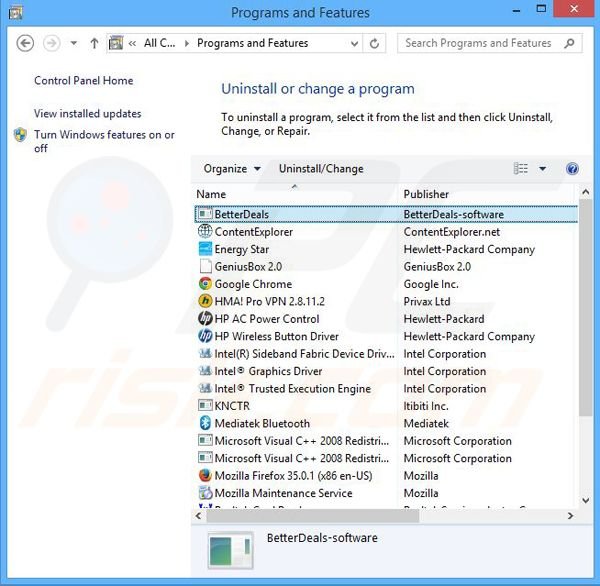The image size is (600, 586).
Task: Expand the address bar history chevron
Action: point(354,44)
